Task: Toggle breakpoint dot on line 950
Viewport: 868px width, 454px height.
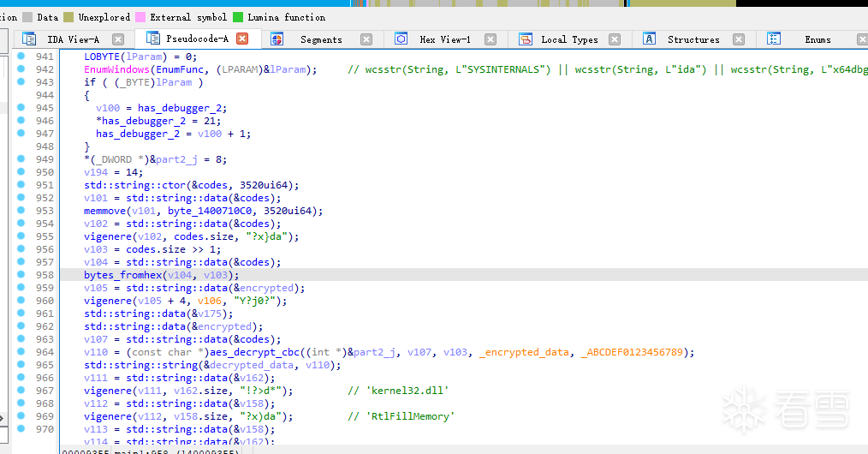Action: 21,171
